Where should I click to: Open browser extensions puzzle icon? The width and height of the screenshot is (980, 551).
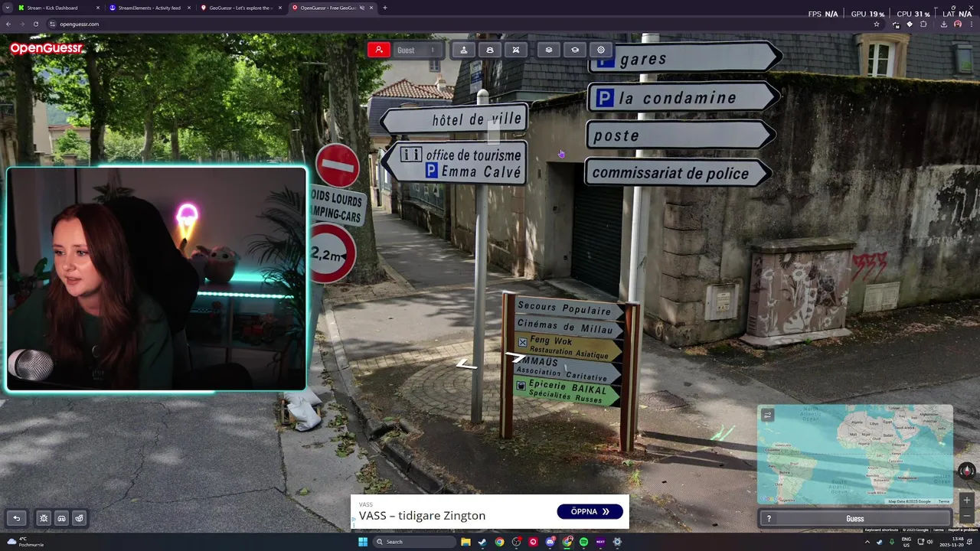[923, 24]
